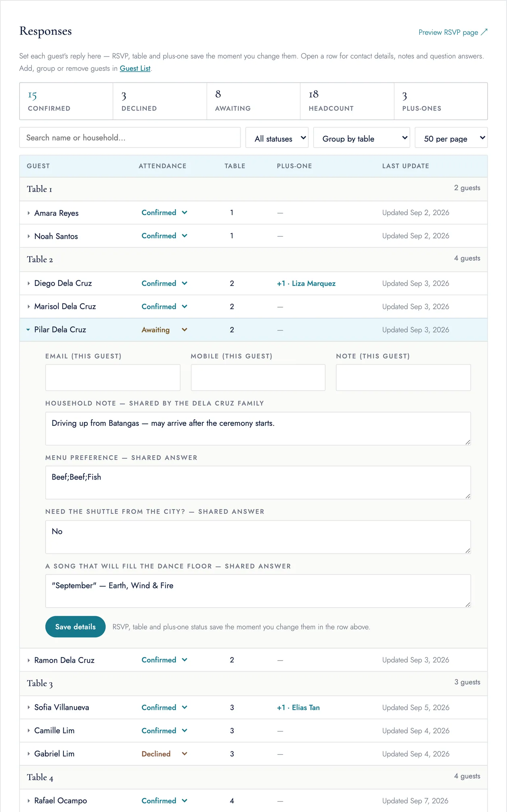Screen dimensions: 507x812
Task: Expand Gabriel Lim row details
Action: [x=29, y=754]
